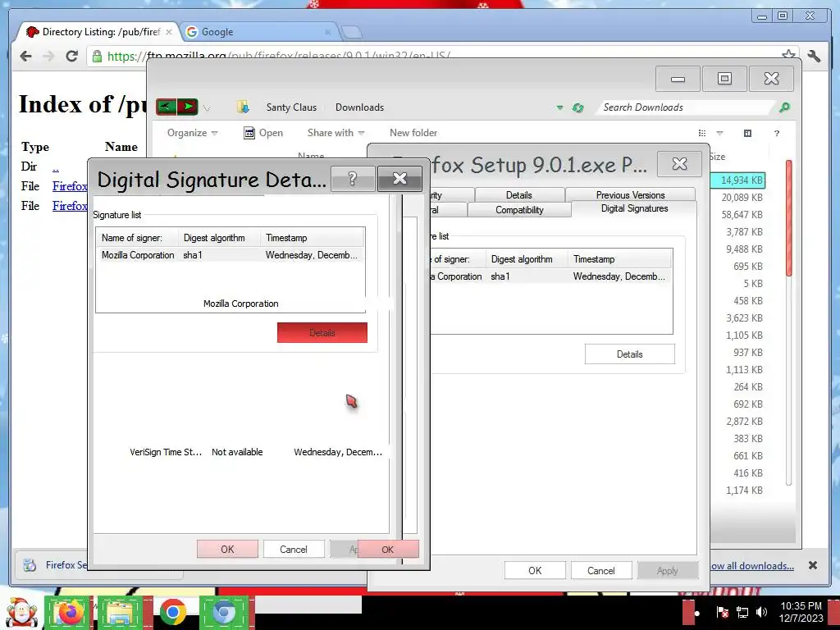Click the Digest algorithm column in Details dialog
The width and height of the screenshot is (840, 630).
[219, 238]
